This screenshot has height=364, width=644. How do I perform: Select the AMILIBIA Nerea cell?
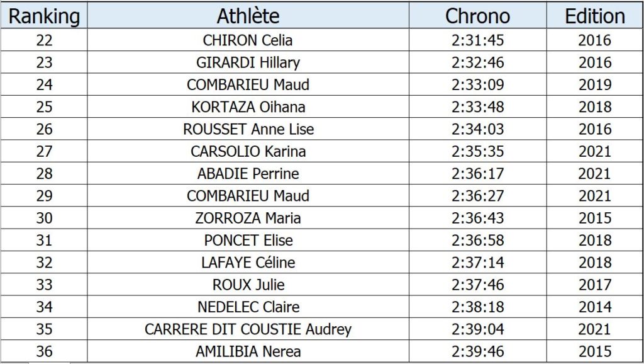(x=248, y=351)
